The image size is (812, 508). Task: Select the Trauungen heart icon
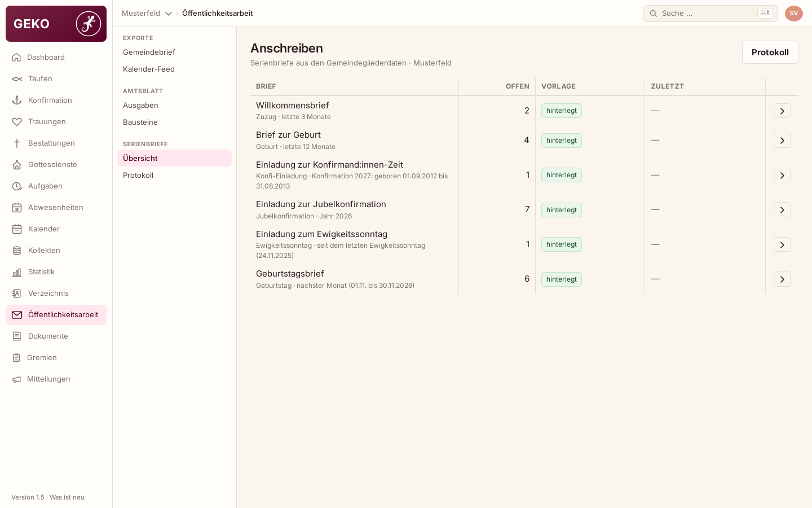coord(17,122)
